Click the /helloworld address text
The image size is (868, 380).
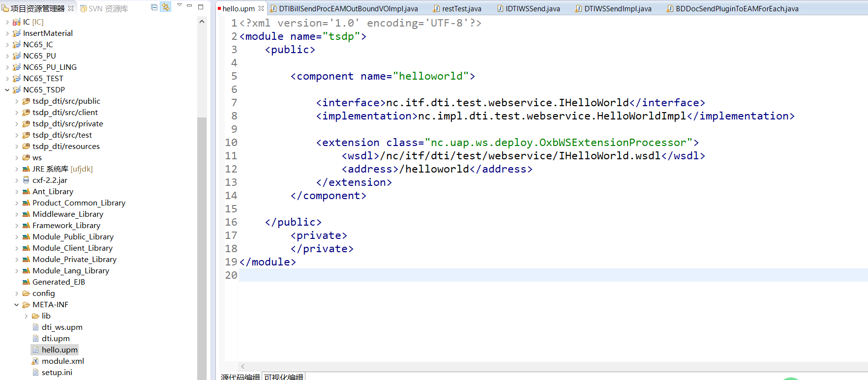point(434,169)
